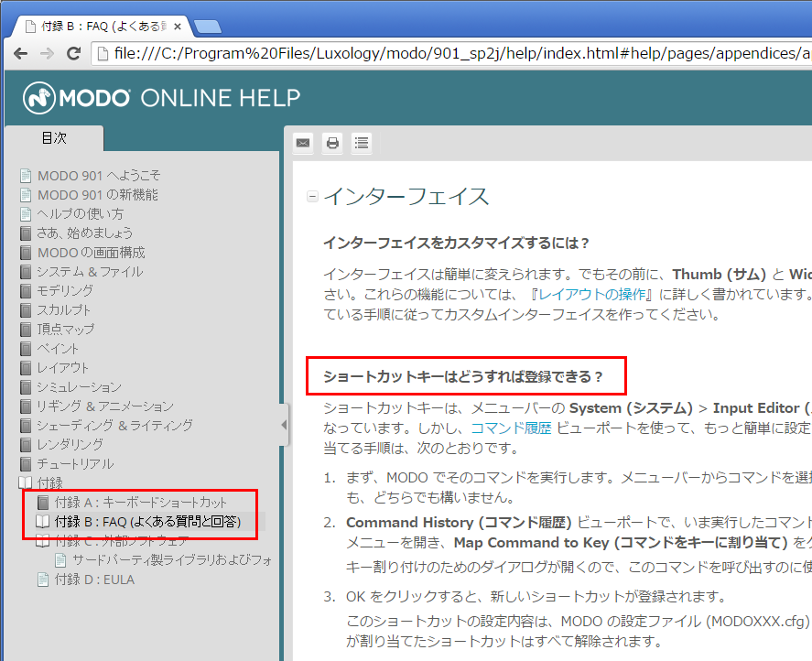The image size is (812, 661).
Task: Click the インターフェイス section heading
Action: (x=406, y=196)
